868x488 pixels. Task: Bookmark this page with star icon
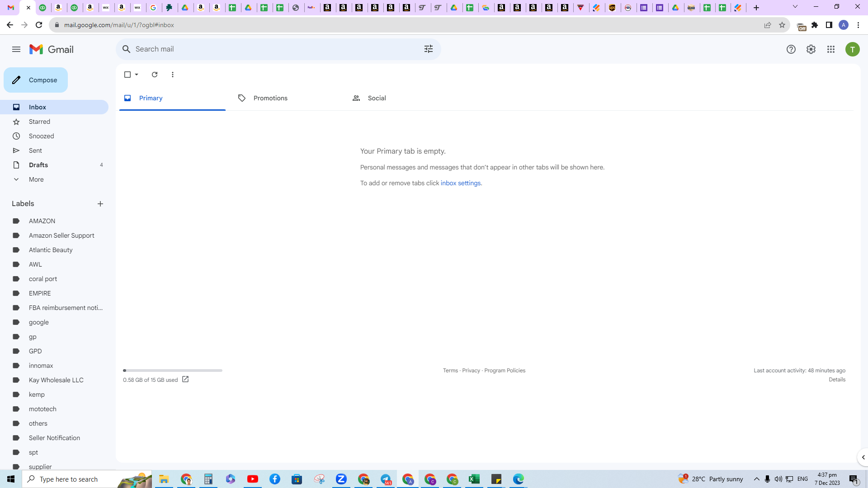click(x=782, y=25)
